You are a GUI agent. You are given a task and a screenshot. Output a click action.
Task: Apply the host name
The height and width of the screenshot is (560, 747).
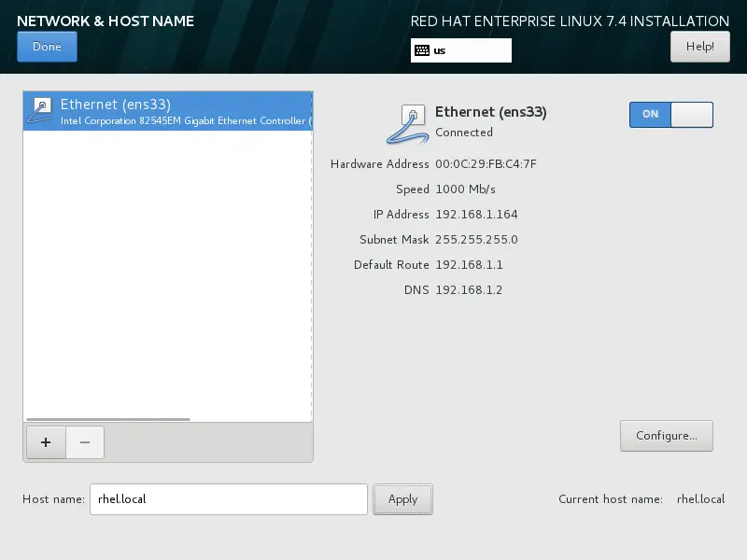coord(402,499)
